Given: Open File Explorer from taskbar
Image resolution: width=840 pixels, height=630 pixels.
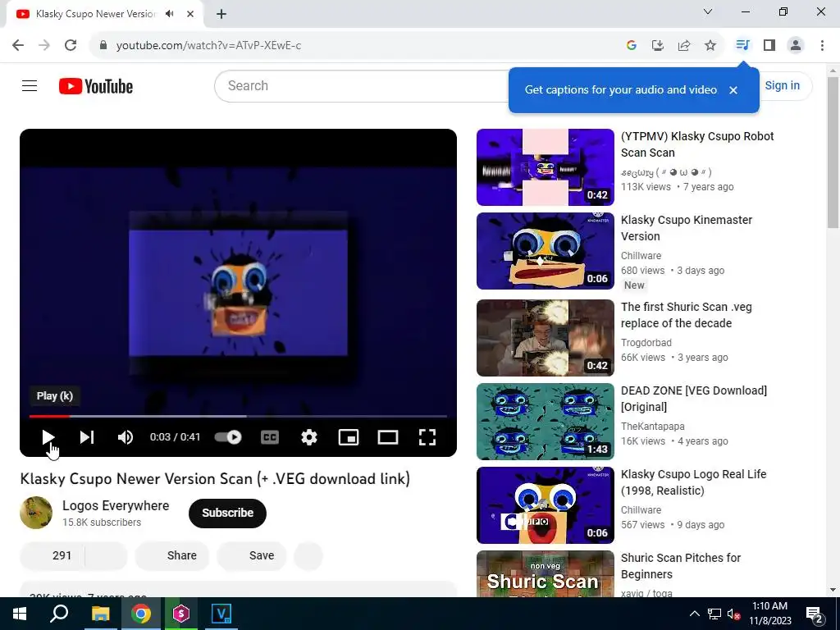Looking at the screenshot, I should click(x=100, y=614).
